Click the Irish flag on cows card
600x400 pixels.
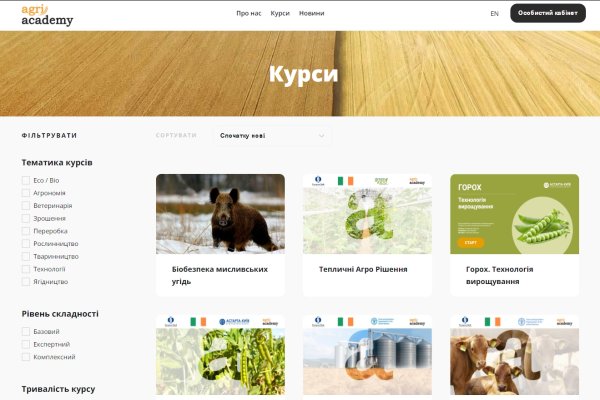pyautogui.click(x=492, y=322)
